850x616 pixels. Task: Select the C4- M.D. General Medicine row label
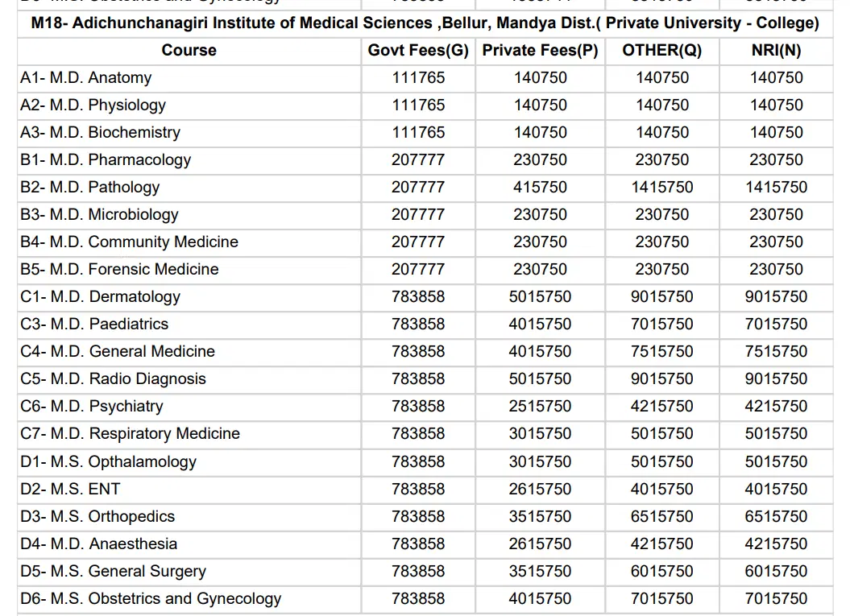tap(118, 352)
